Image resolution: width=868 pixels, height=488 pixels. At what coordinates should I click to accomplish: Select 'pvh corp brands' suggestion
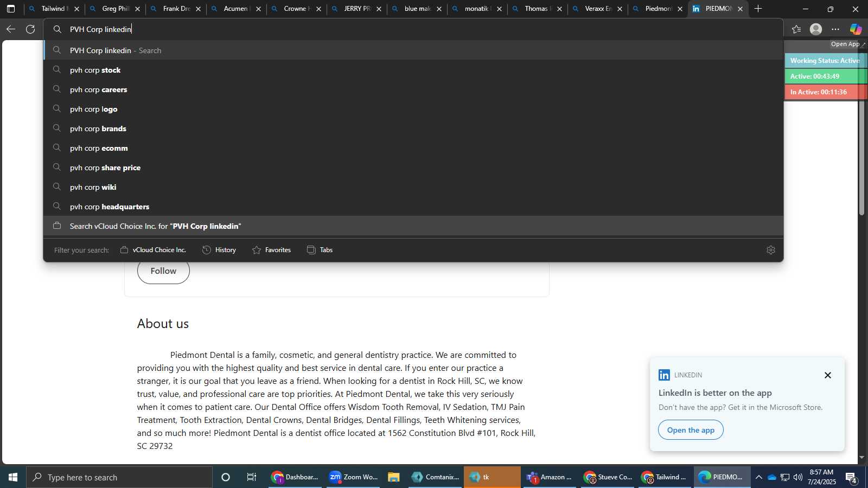413,129
